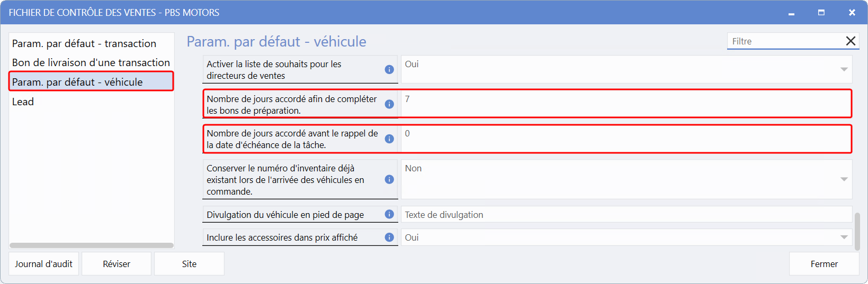Image resolution: width=868 pixels, height=284 pixels.
Task: Click the vertical scrollbar of settings list
Action: (x=857, y=231)
